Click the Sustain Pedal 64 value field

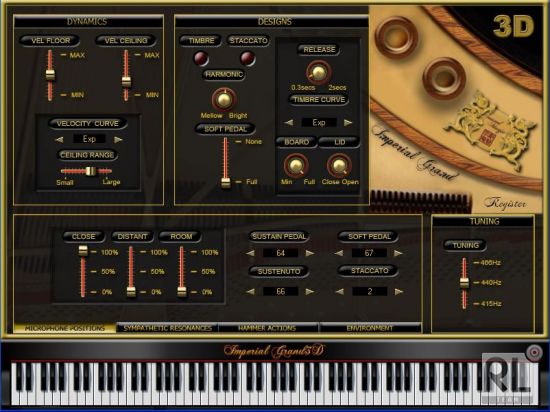(x=280, y=253)
